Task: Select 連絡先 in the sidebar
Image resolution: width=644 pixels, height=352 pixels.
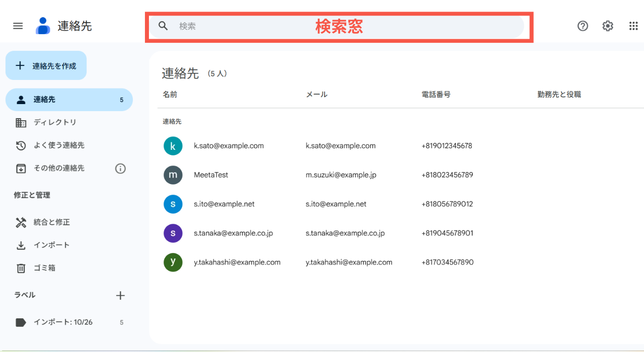Action: pos(69,100)
